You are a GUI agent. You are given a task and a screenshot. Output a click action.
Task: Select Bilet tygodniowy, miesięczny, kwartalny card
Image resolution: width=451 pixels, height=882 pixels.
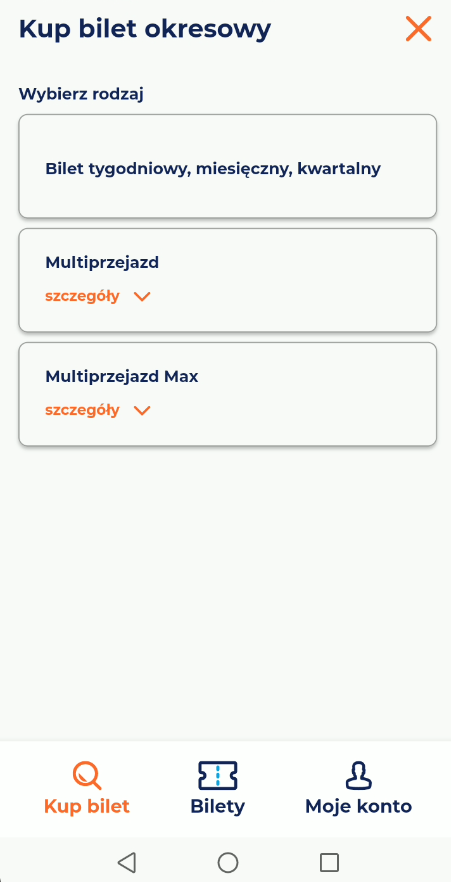pos(228,166)
